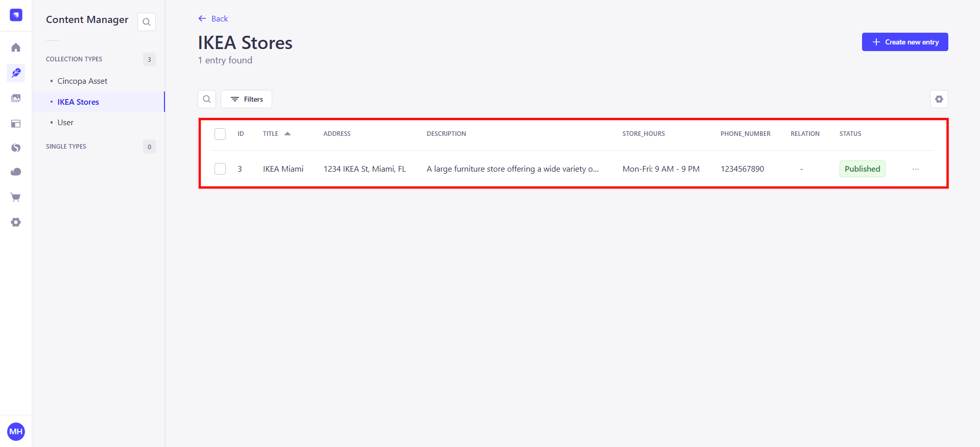The height and width of the screenshot is (447, 980).
Task: Click search icon beside Filters button
Action: coord(207,99)
